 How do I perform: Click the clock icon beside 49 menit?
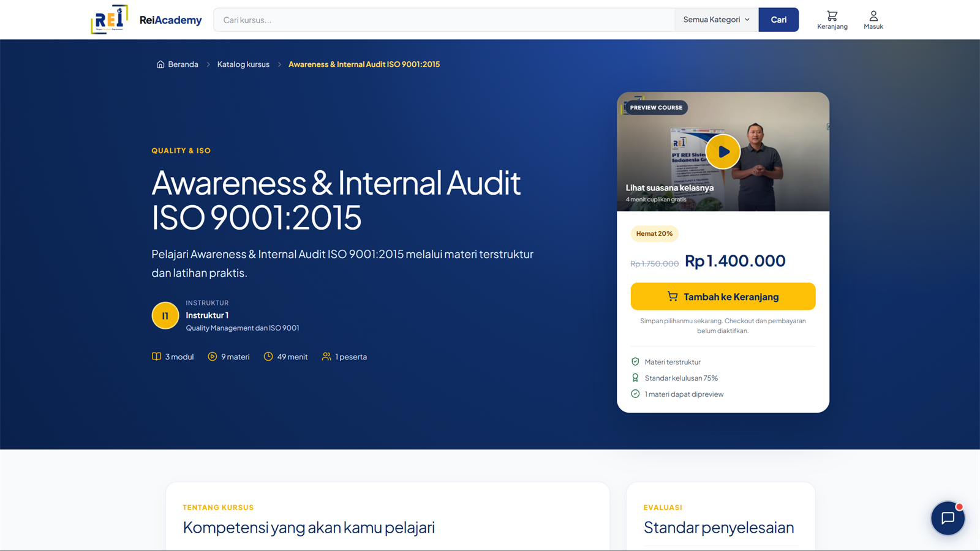click(x=268, y=356)
